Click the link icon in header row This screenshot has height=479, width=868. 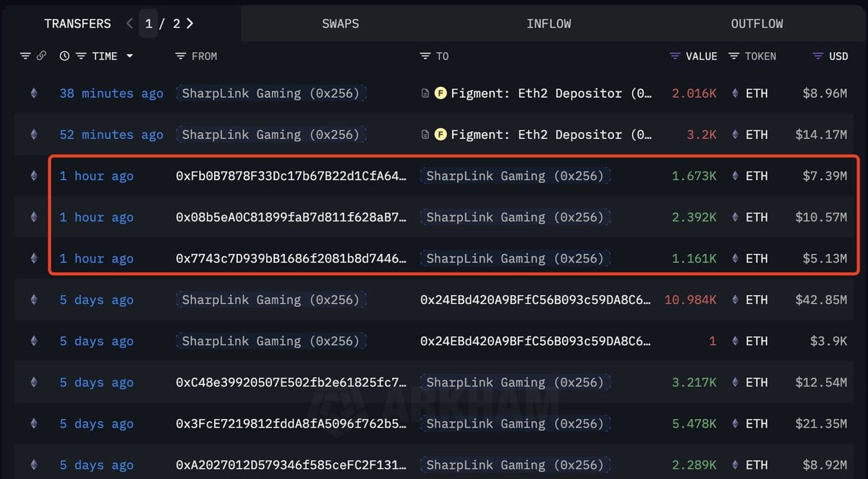[x=41, y=56]
